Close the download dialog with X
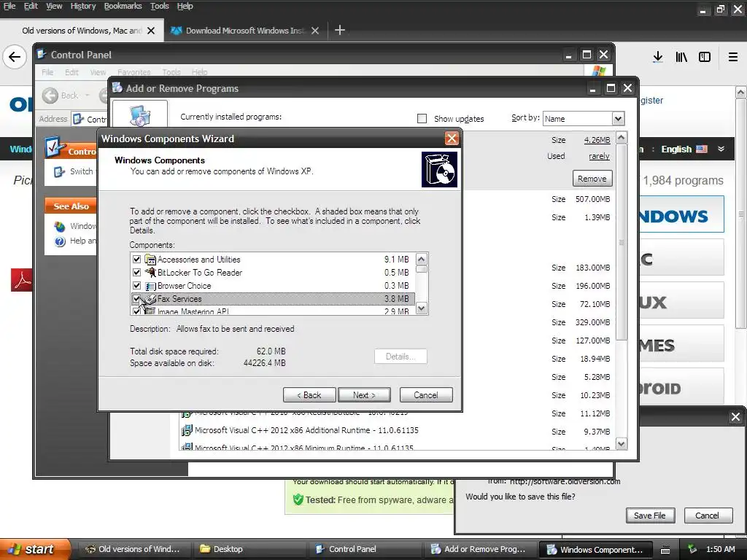 (x=735, y=417)
